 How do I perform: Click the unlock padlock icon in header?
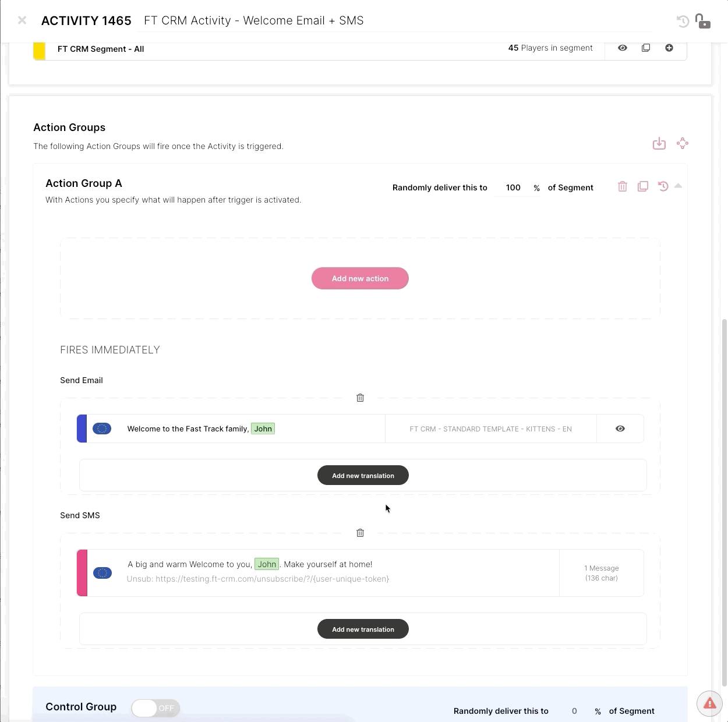click(703, 21)
